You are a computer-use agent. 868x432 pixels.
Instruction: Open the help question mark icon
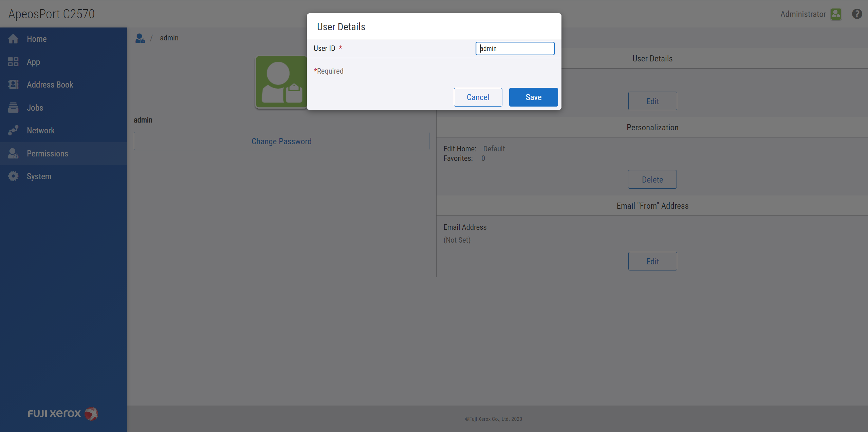pos(857,14)
